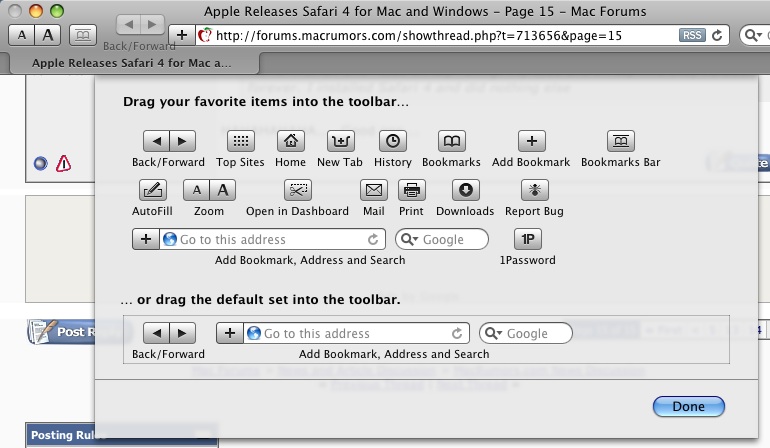This screenshot has width=770, height=448.
Task: Select the large A Zoom button in sheet
Action: click(222, 190)
